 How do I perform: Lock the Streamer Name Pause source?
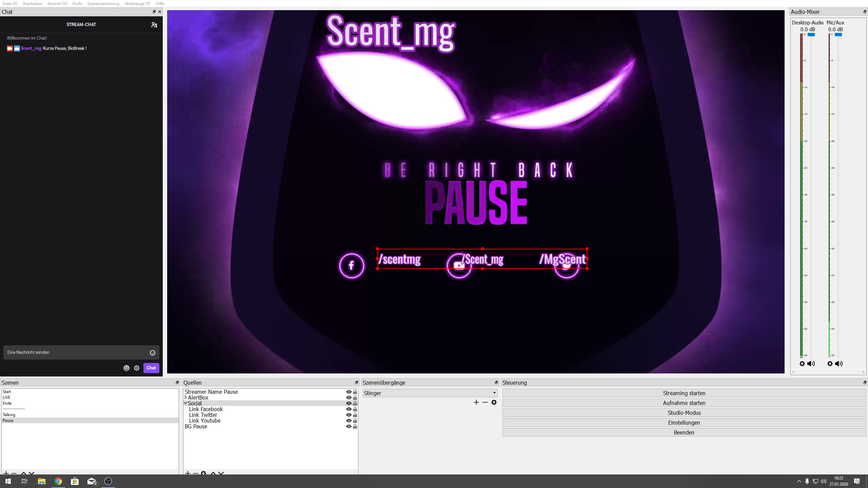[355, 392]
